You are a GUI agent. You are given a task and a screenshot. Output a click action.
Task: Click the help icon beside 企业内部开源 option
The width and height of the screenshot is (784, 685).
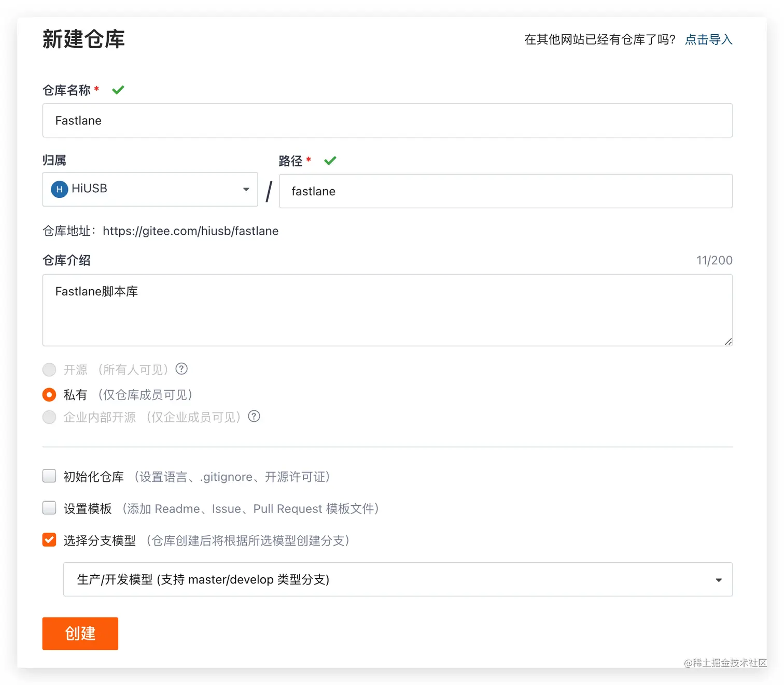pos(254,416)
